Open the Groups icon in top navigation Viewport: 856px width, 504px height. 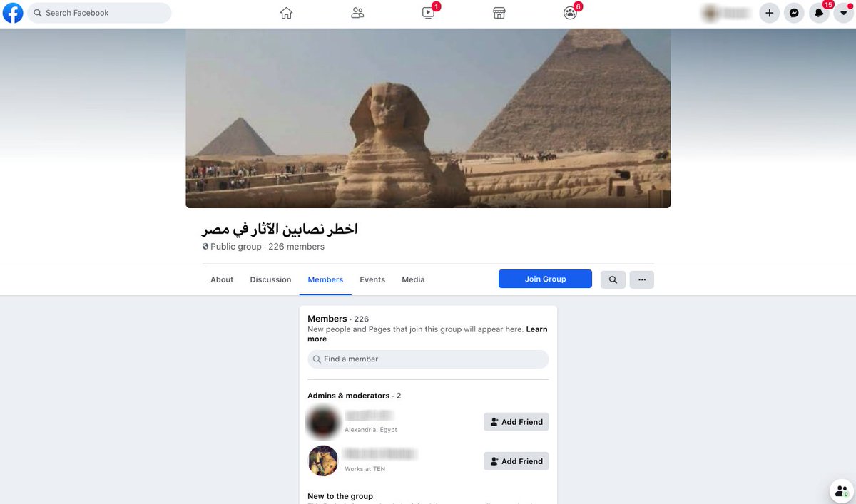570,13
